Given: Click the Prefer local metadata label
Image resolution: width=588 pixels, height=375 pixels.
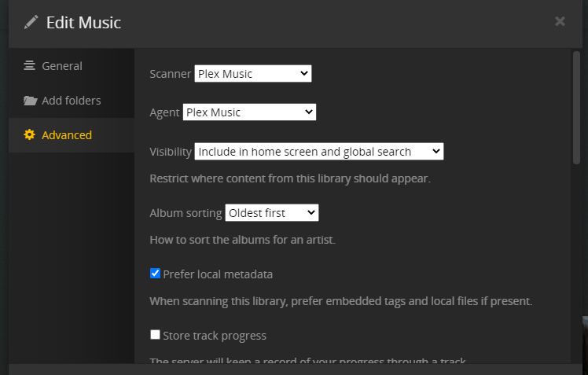Looking at the screenshot, I should pyautogui.click(x=218, y=274).
